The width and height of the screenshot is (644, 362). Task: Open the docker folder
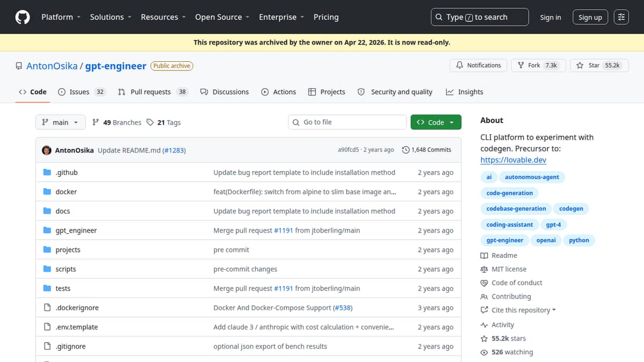coord(66,192)
